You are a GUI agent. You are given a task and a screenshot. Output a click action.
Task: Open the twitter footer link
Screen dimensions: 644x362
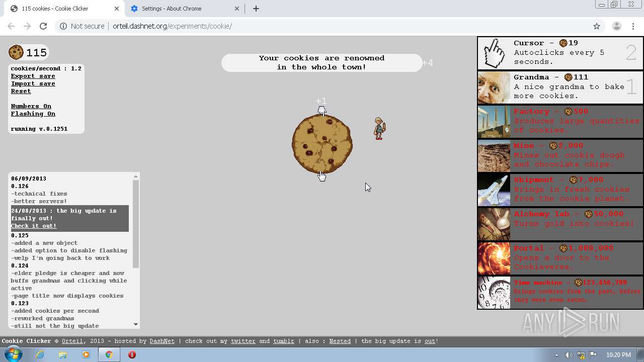pyautogui.click(x=243, y=341)
